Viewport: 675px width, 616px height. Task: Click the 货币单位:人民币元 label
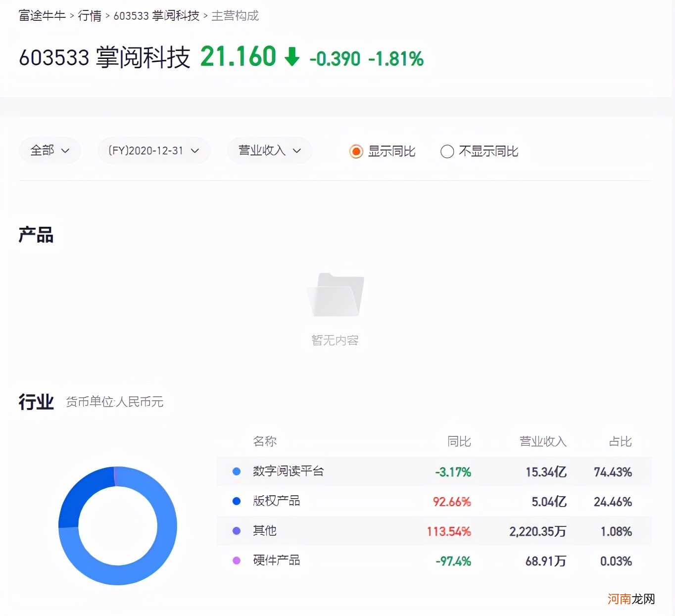[x=115, y=402]
